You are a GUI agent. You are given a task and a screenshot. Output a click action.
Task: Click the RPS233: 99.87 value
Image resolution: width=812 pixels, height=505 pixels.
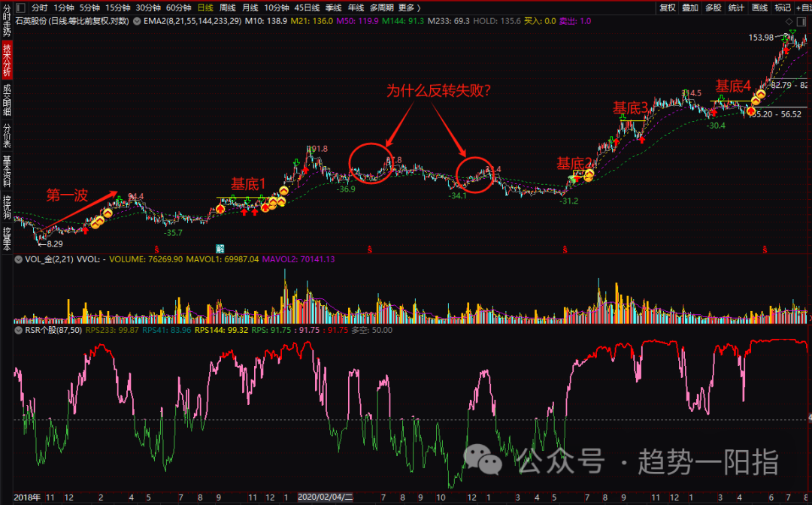coord(112,330)
